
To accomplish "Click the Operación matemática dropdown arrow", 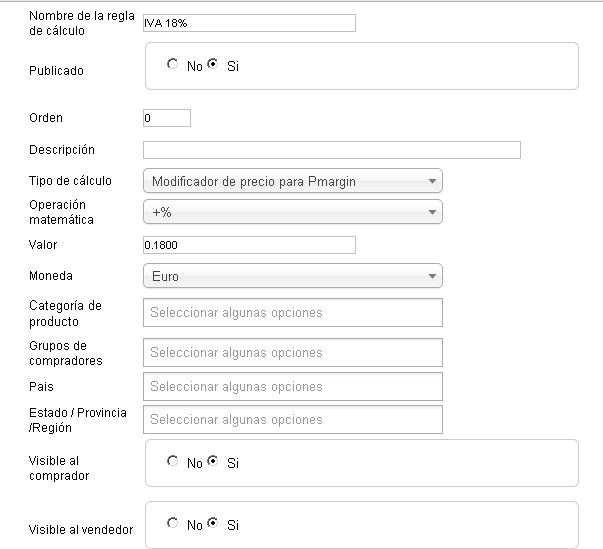I will pos(432,212).
